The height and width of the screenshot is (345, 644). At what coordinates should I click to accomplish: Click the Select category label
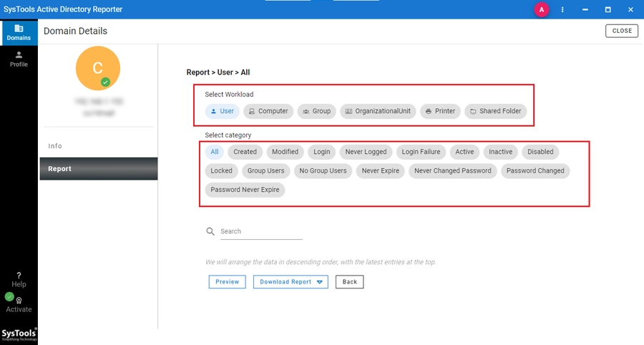pos(228,135)
